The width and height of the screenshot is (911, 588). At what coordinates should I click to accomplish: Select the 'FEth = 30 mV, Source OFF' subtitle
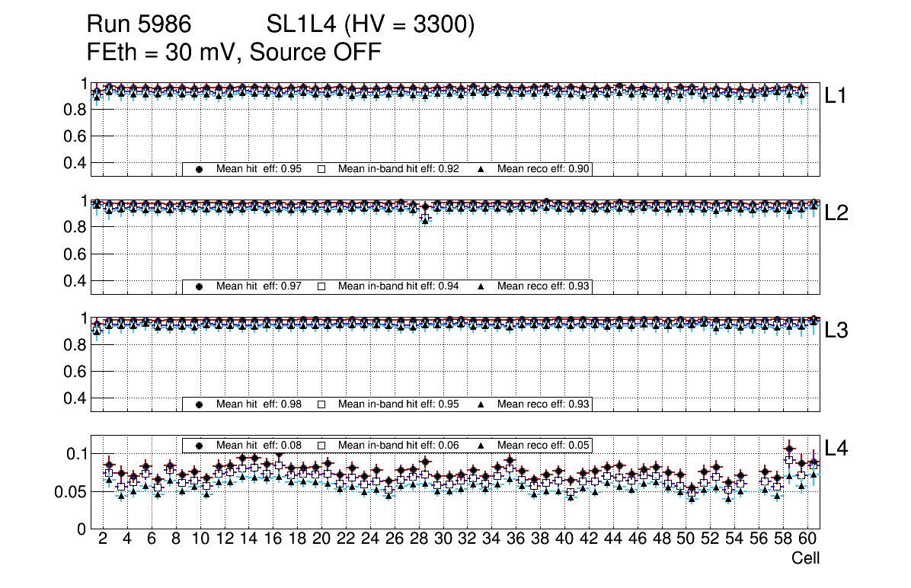pos(234,52)
